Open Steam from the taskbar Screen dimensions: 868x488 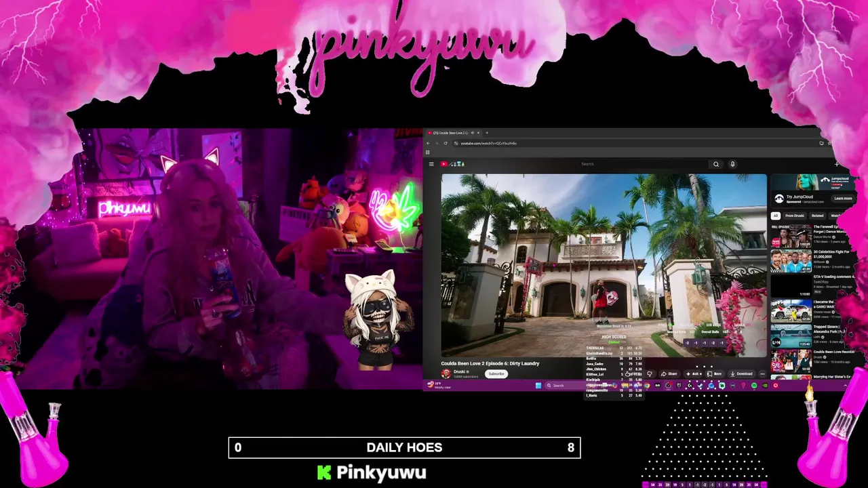(x=701, y=385)
